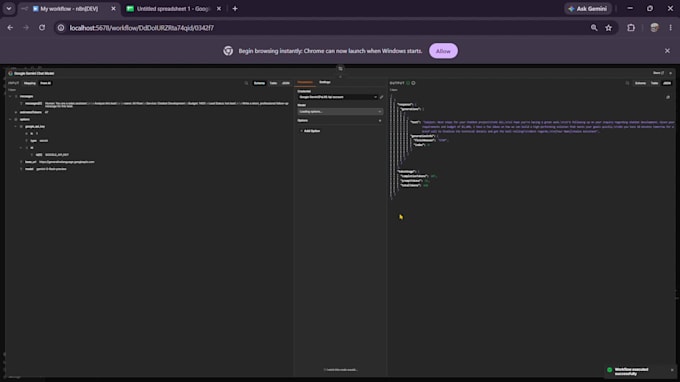680x382 pixels.
Task: Copy the output JSON with copy icon
Action: (668, 97)
